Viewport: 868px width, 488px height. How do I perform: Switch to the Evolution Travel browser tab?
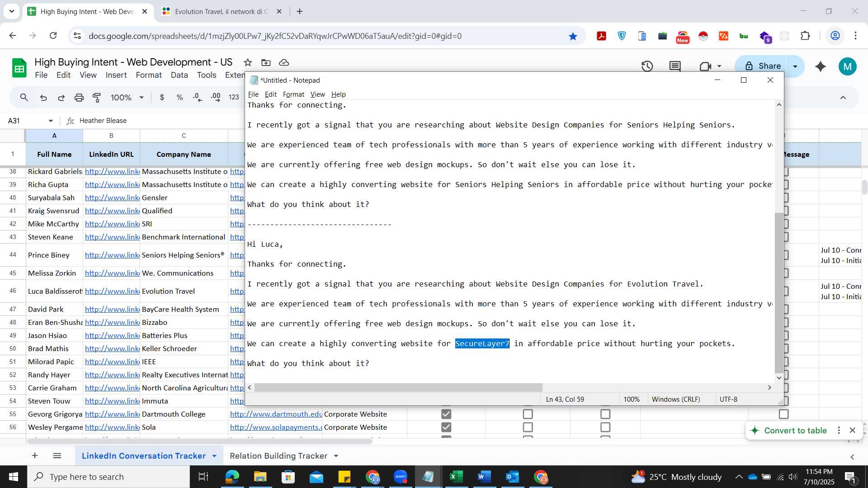click(222, 11)
